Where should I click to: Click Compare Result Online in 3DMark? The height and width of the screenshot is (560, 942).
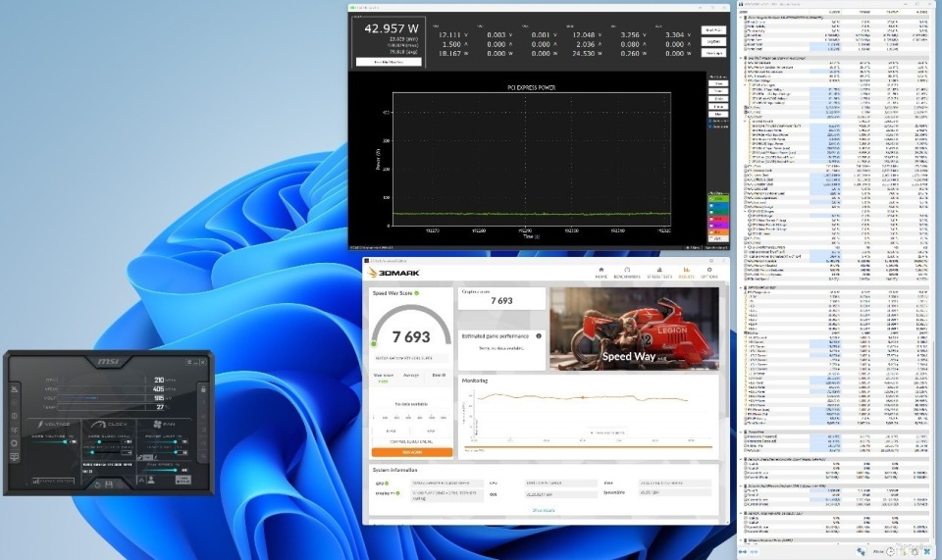411,441
